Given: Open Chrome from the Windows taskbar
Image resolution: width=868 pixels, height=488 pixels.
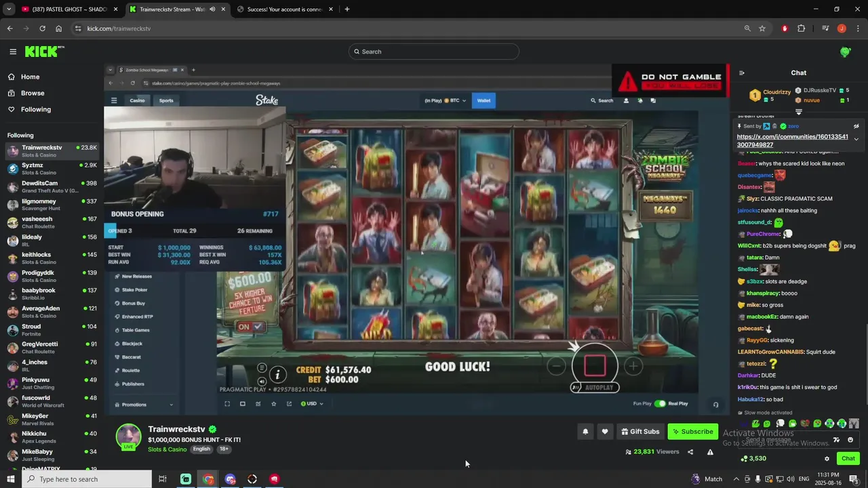Looking at the screenshot, I should 208,479.
